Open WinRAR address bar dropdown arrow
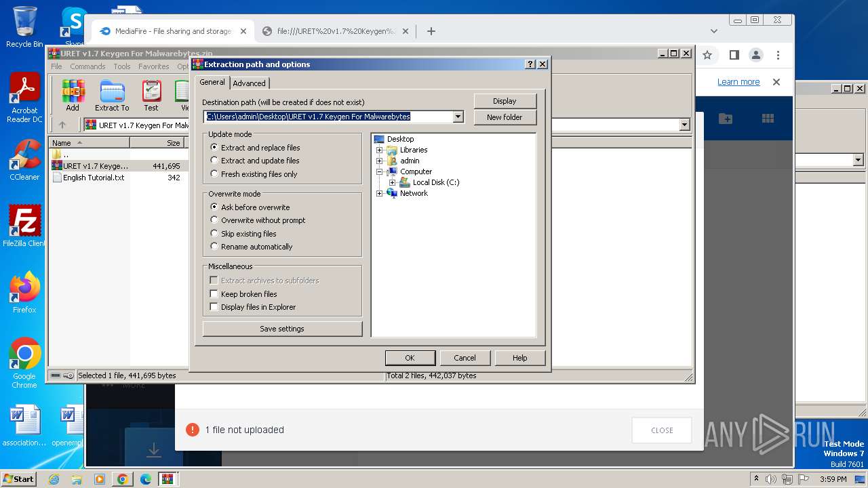 coord(684,125)
